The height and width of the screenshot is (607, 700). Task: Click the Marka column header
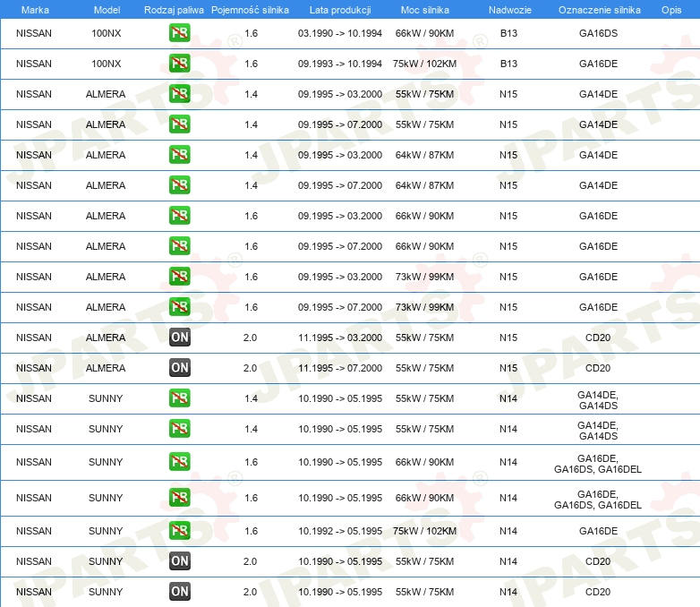(35, 10)
